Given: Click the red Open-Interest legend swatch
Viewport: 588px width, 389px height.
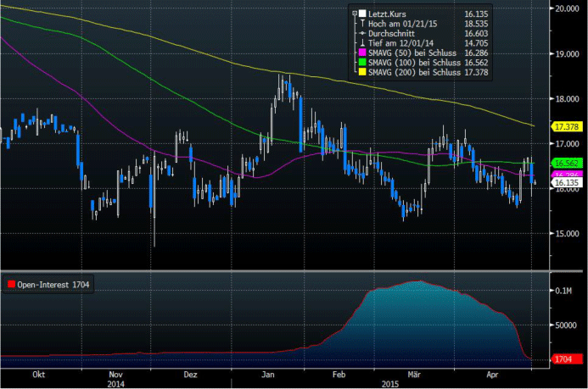Looking at the screenshot, I should click(x=11, y=284).
